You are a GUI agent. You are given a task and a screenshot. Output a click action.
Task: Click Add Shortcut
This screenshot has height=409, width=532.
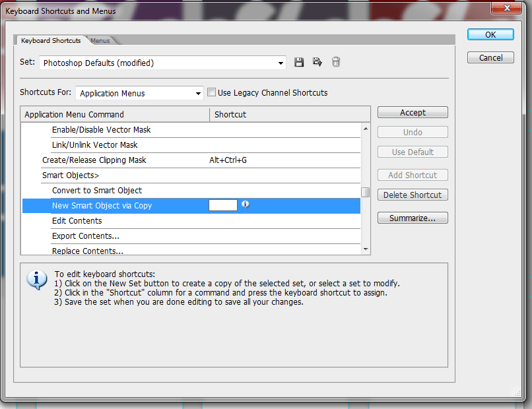(x=412, y=175)
